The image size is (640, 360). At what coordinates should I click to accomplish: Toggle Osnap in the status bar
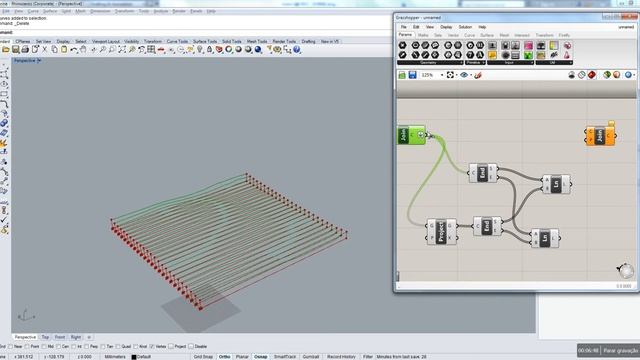(260, 357)
